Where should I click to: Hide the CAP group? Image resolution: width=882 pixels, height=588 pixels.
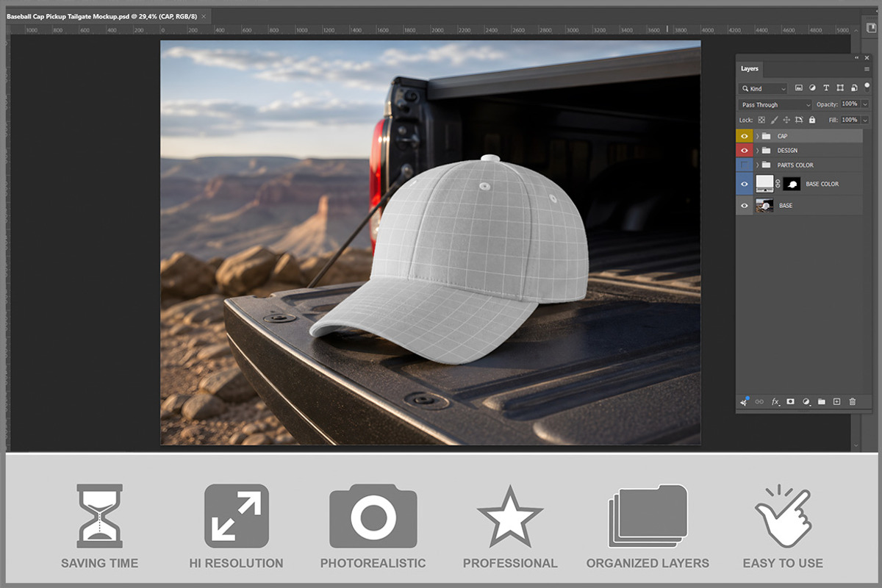745,136
